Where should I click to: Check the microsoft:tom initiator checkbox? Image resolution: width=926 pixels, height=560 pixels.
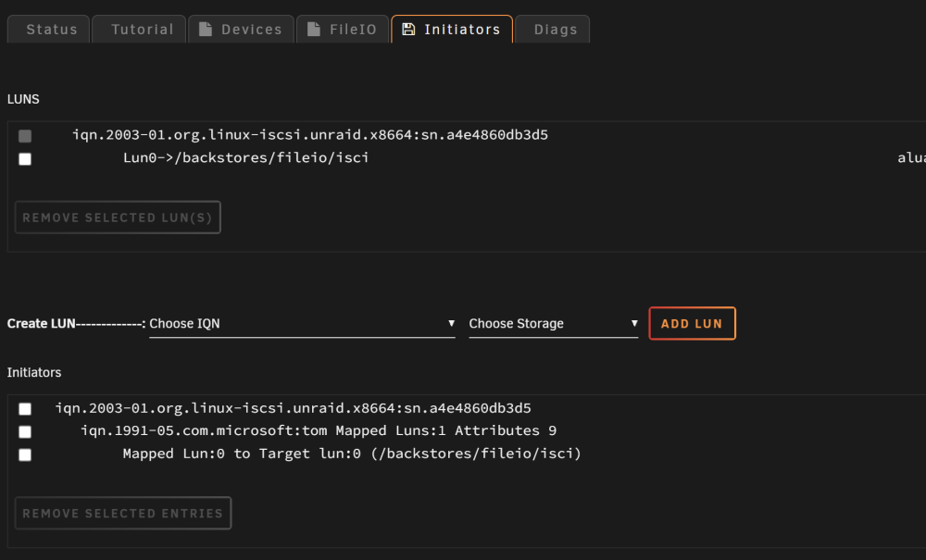[25, 432]
